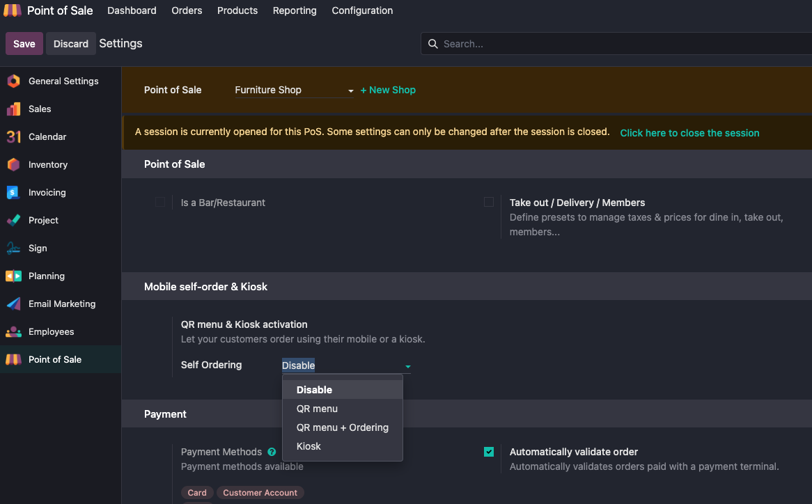Click the Email Marketing paper plane icon
Screen dimensions: 812x504
(x=13, y=304)
